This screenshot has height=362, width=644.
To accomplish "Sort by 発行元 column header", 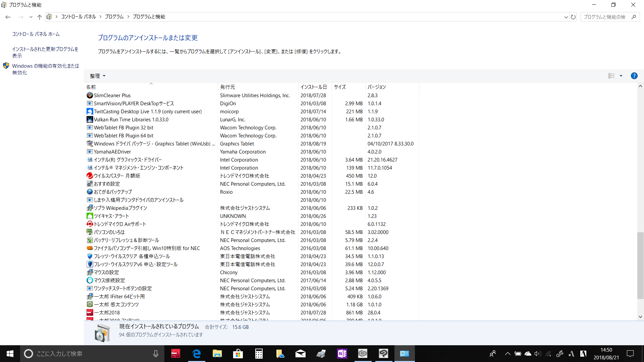I will (227, 87).
